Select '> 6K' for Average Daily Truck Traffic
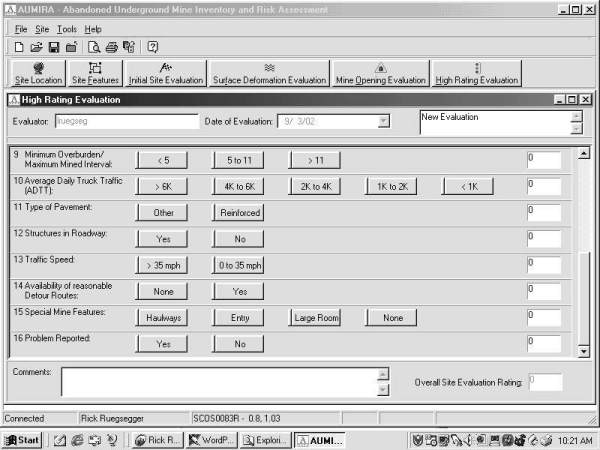This screenshot has width=600, height=450. point(163,186)
